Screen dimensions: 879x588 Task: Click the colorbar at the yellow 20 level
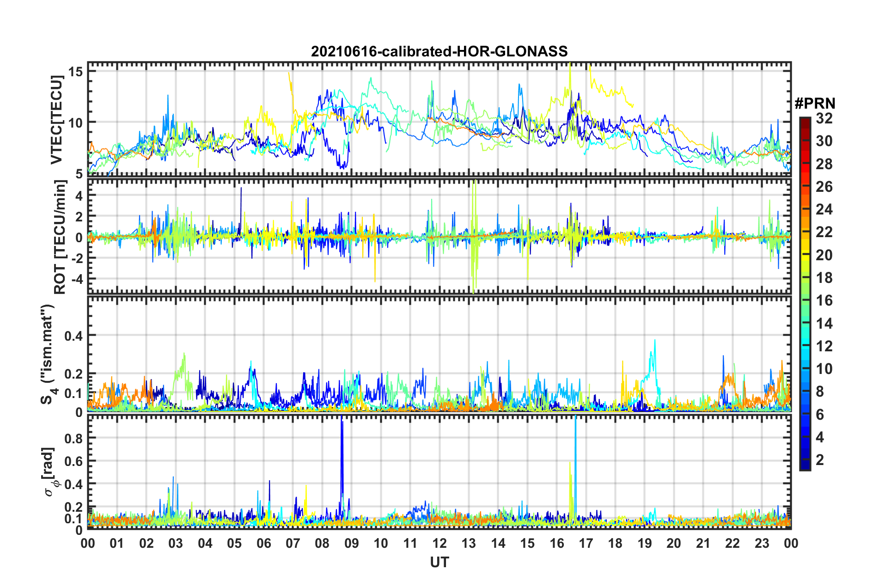pyautogui.click(x=805, y=255)
